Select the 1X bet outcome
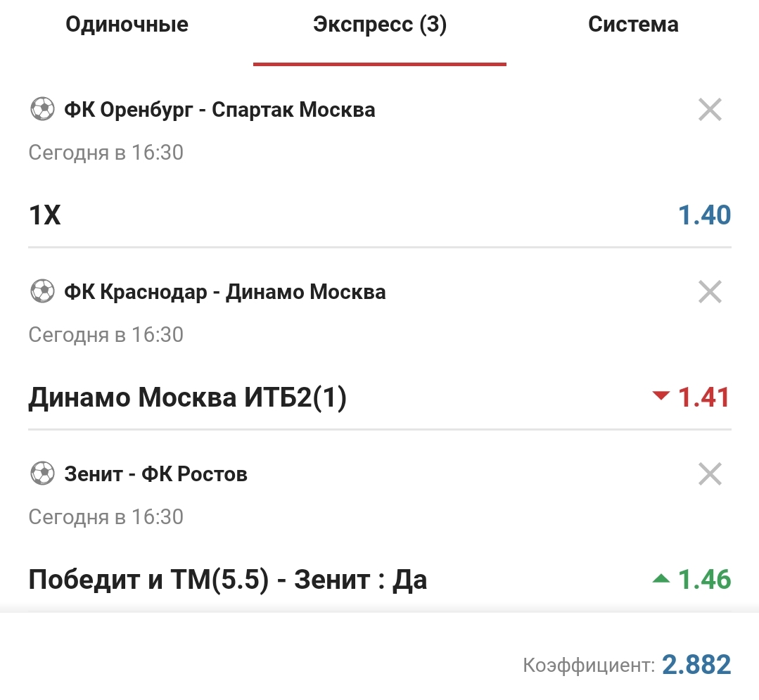The width and height of the screenshot is (759, 700). click(x=44, y=215)
